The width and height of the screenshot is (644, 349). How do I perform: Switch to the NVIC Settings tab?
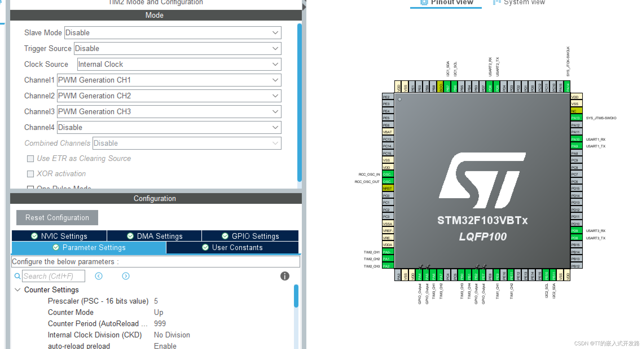point(59,236)
